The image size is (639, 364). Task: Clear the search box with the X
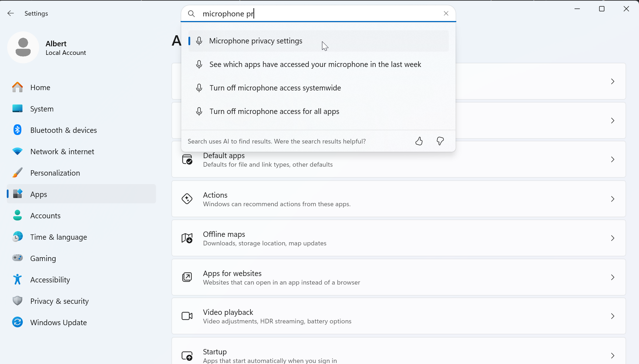click(446, 13)
